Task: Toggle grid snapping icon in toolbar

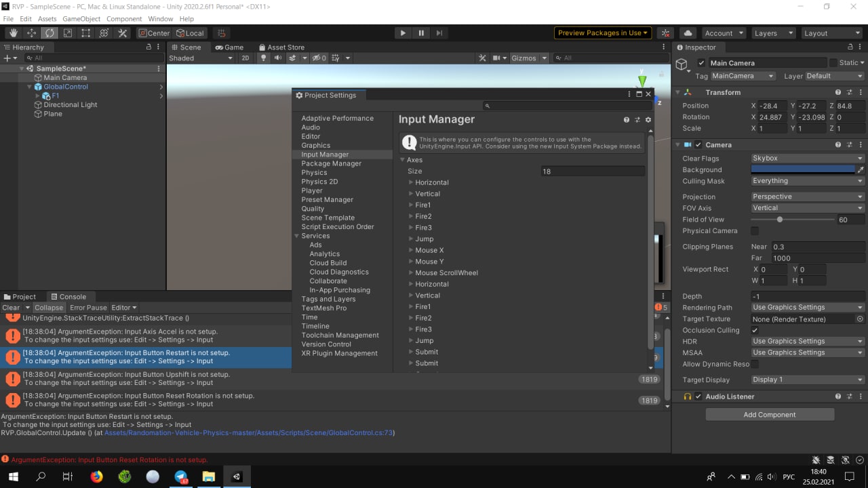Action: pos(222,33)
